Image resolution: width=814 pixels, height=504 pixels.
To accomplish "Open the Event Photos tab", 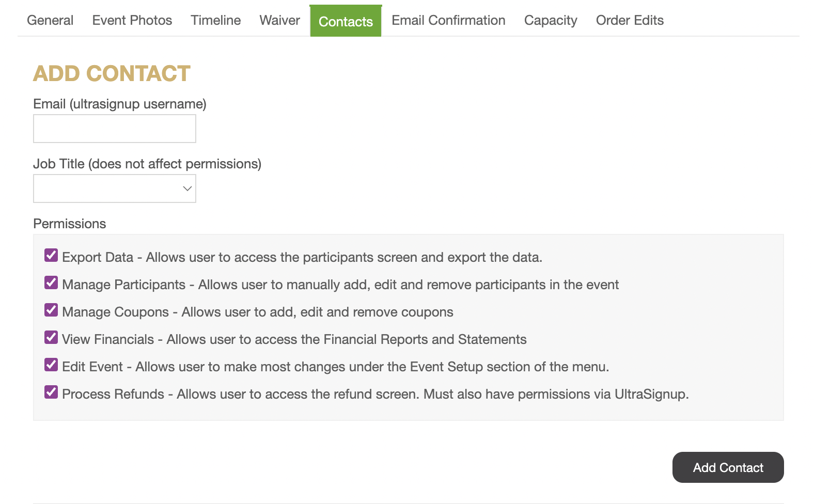I will [132, 20].
